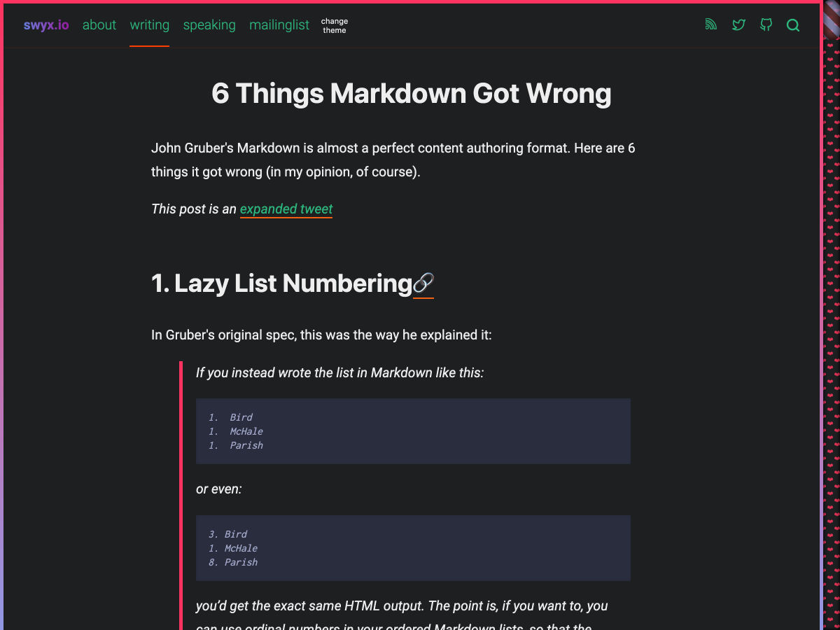Copy anchor link beside Lazy List Numbering heading
The image size is (840, 630).
click(423, 283)
